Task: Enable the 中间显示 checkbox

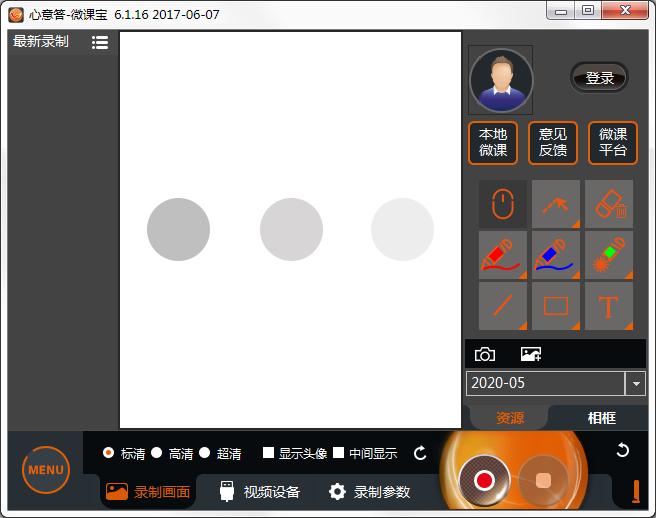Action: 339,453
